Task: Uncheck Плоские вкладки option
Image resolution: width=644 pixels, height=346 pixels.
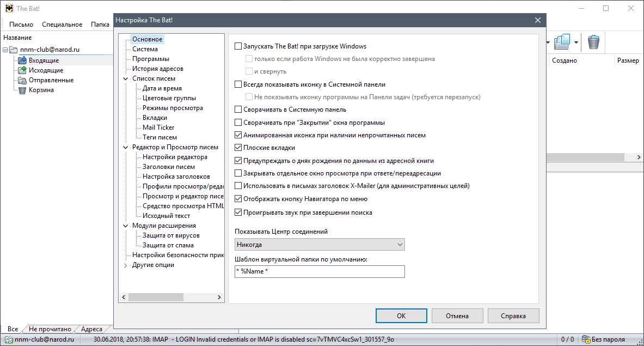Action: [x=238, y=148]
